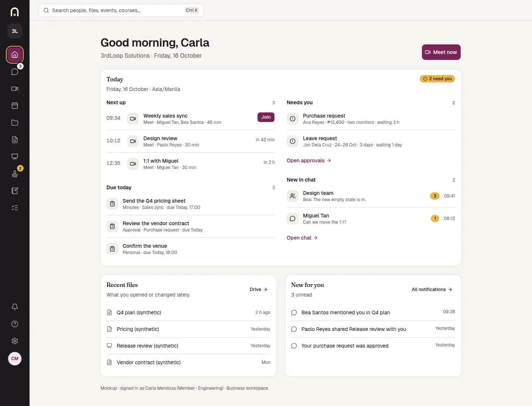The width and height of the screenshot is (532, 406).
Task: Click the 3L workspace switcher
Action: (x=15, y=31)
